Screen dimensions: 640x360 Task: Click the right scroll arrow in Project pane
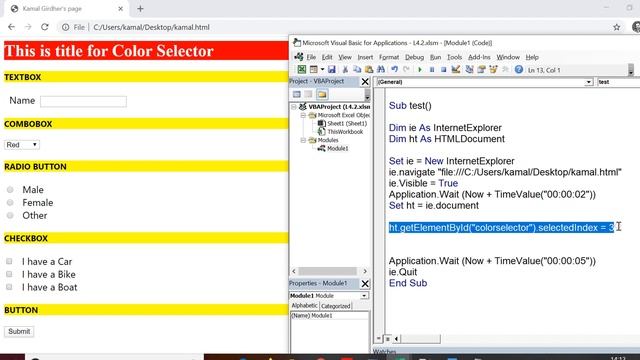coord(365,271)
